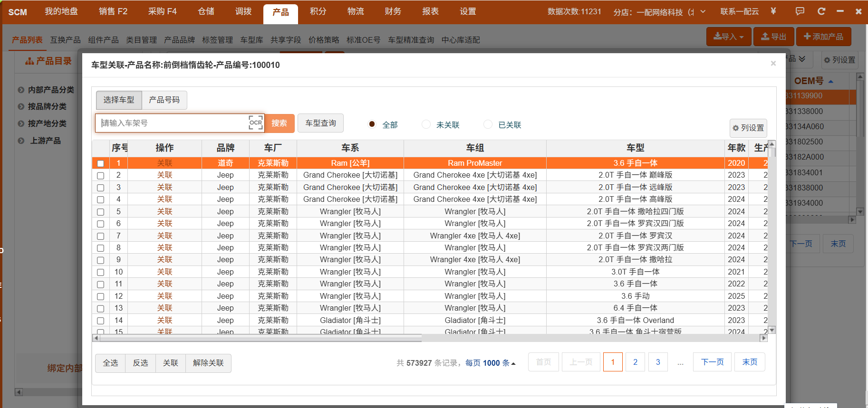Check the checkbox for row 1
868x408 pixels.
(100, 163)
